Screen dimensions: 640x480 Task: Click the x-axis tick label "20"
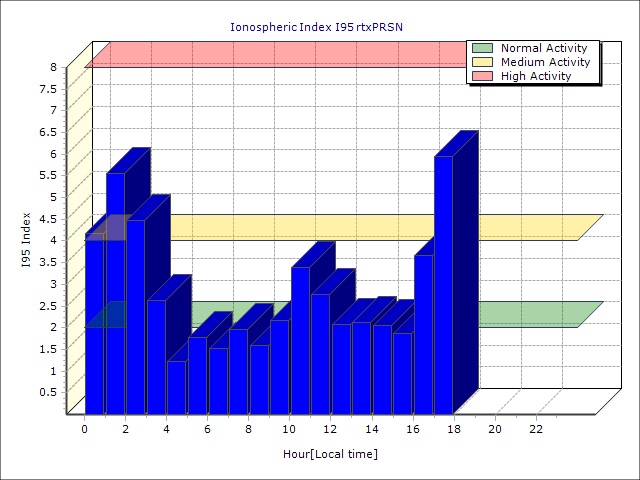pos(495,429)
